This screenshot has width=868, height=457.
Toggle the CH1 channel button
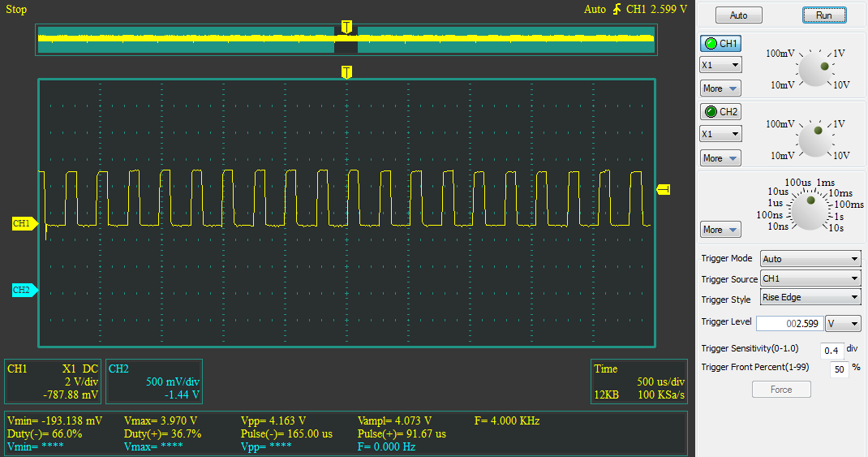click(x=720, y=43)
